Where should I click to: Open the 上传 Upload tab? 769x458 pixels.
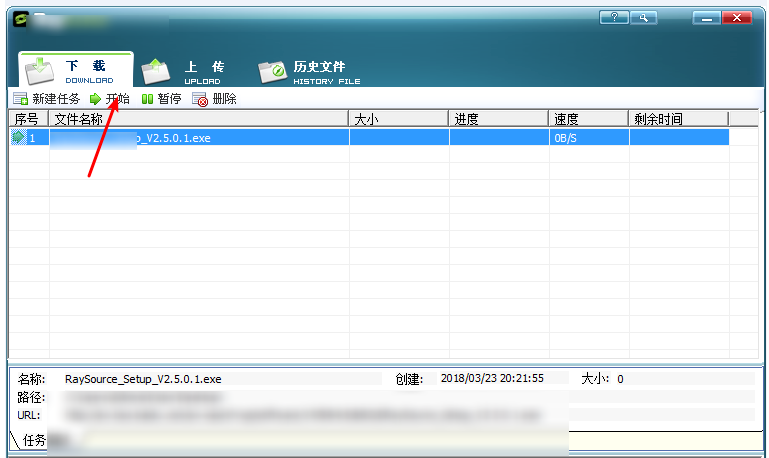tap(182, 72)
